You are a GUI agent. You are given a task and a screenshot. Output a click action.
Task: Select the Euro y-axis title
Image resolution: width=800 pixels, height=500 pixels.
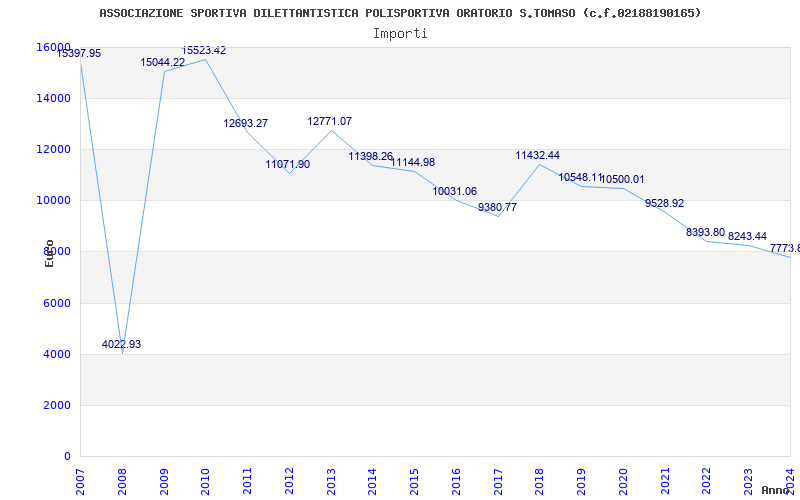(x=49, y=253)
